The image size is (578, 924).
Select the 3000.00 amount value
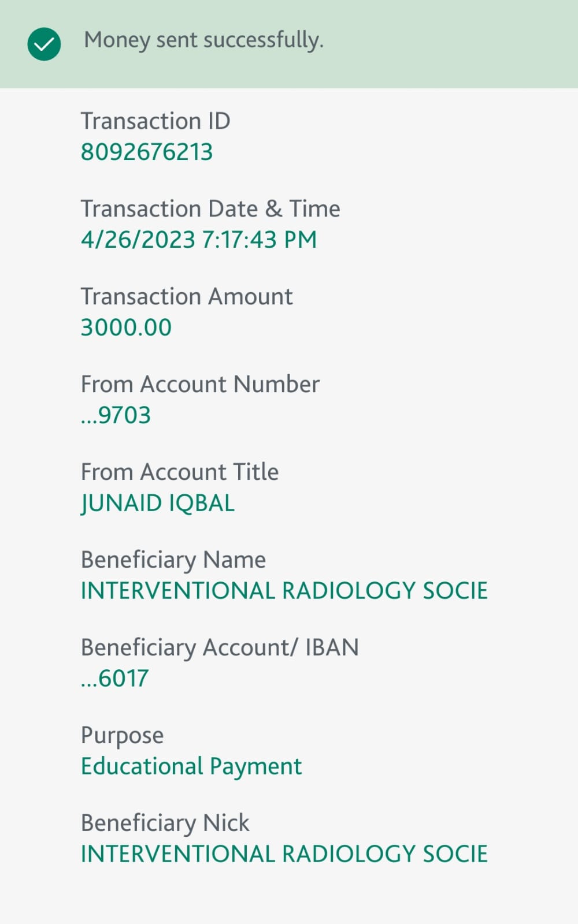(x=126, y=327)
